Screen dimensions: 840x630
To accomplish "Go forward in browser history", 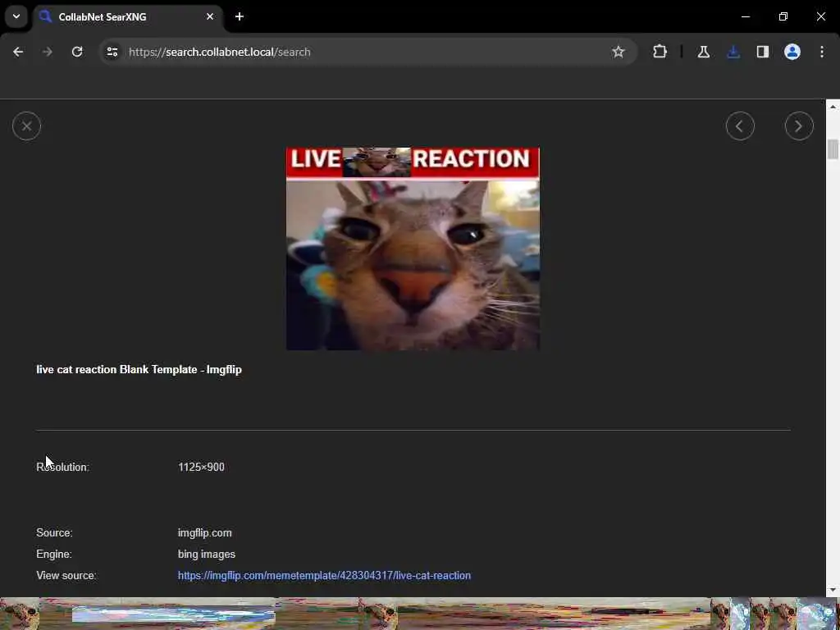I will (47, 52).
